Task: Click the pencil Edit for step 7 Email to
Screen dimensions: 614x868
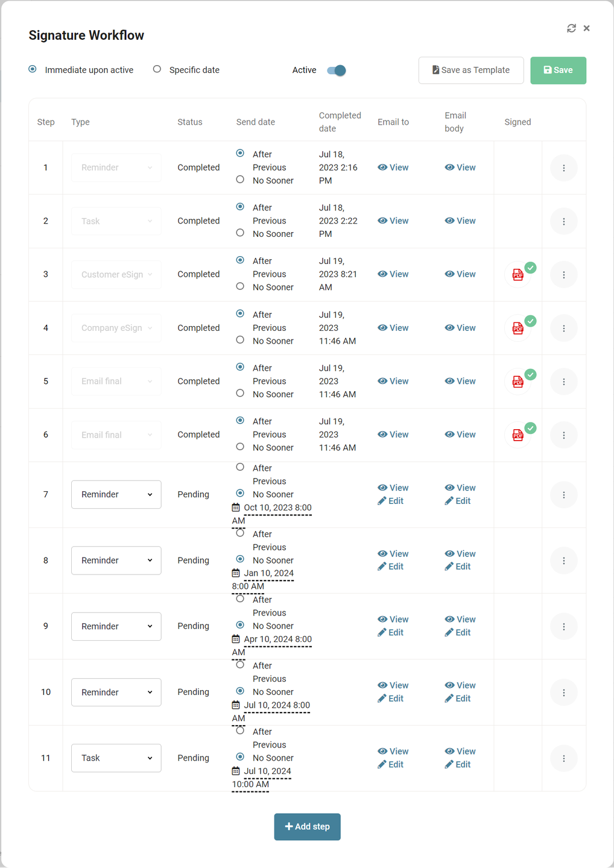Action: [391, 501]
